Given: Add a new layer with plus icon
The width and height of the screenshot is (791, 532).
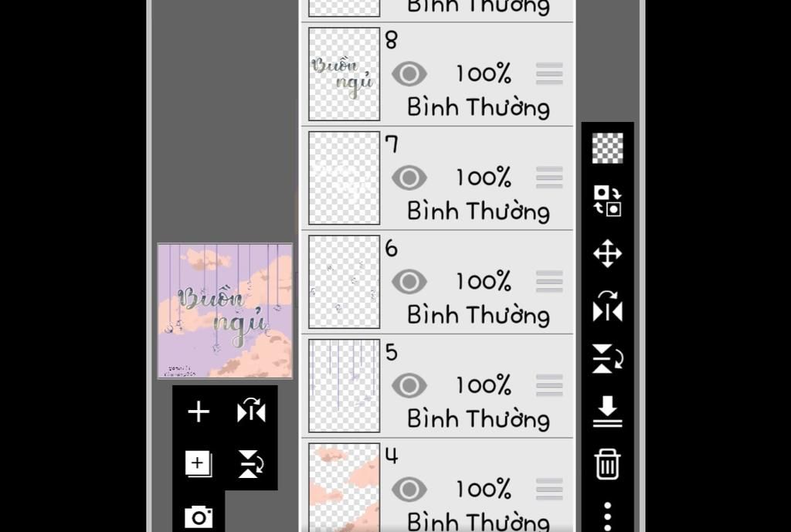Looking at the screenshot, I should (x=199, y=412).
